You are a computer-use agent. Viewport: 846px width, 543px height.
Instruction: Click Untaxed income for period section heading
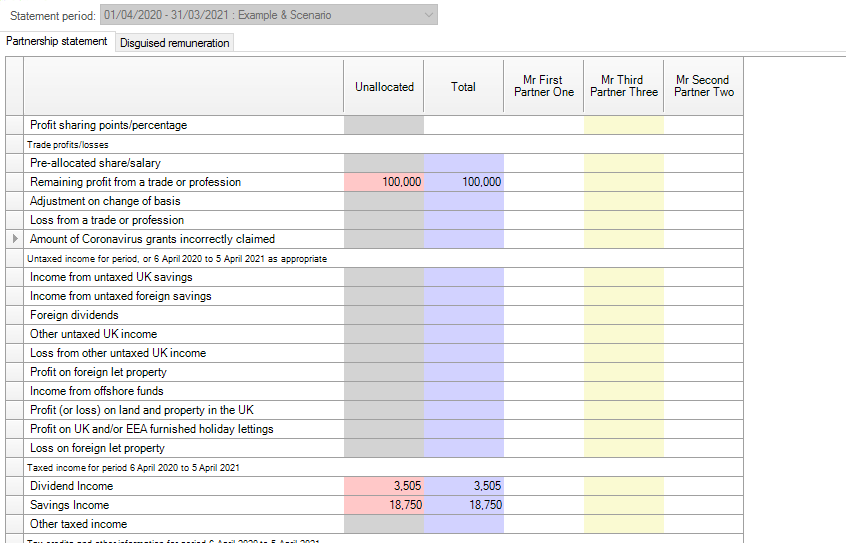(177, 259)
